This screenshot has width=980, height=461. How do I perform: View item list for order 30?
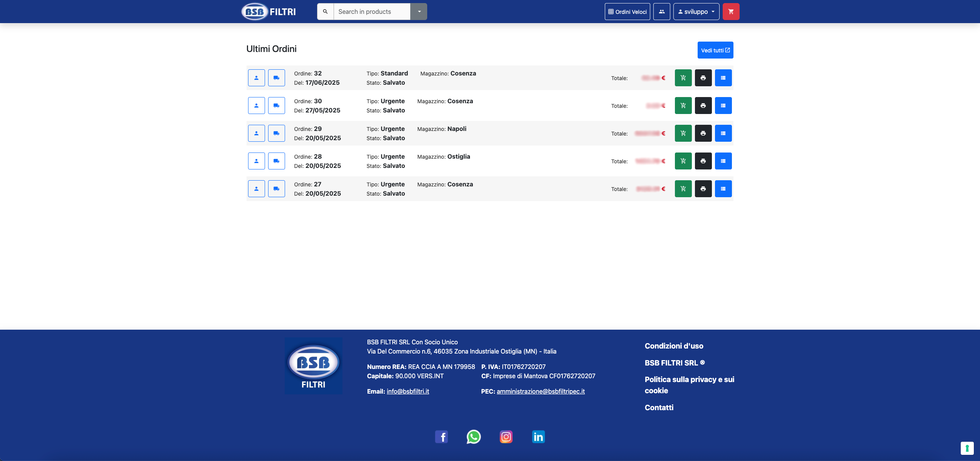coord(723,106)
